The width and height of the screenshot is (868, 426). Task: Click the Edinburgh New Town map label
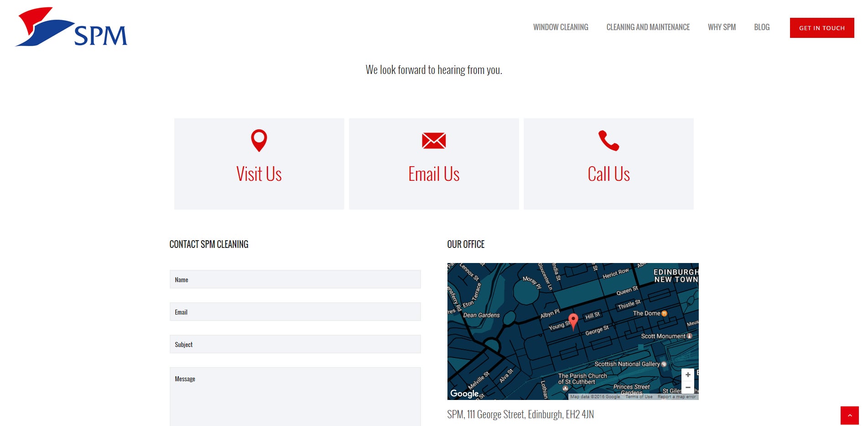pyautogui.click(x=676, y=276)
